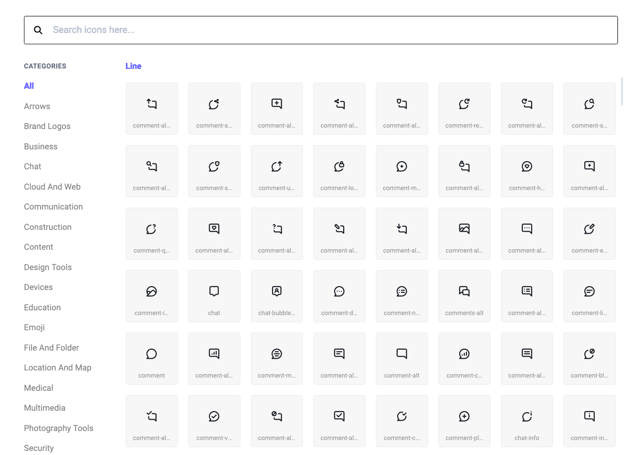640x455 pixels.
Task: Pick the chat-info icon tile
Action: pyautogui.click(x=527, y=421)
